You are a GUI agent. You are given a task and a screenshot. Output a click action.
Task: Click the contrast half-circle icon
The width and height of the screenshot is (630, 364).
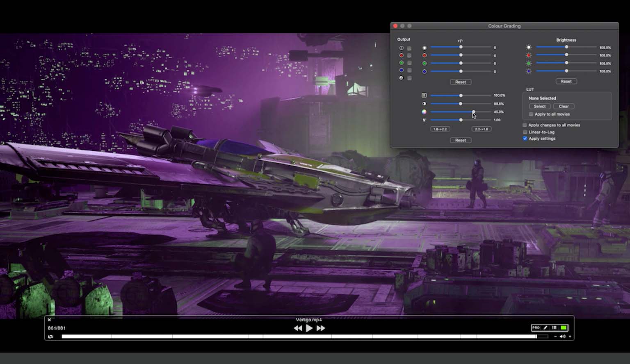click(424, 103)
